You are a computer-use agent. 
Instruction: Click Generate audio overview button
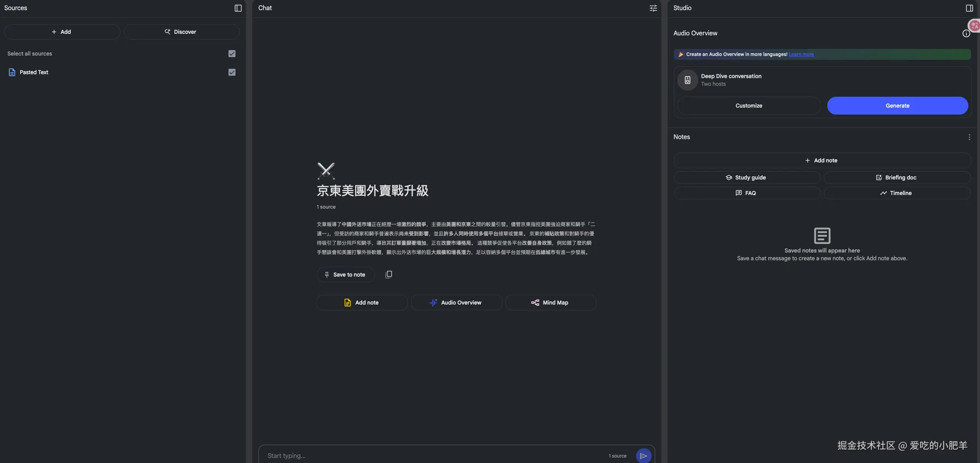[897, 106]
